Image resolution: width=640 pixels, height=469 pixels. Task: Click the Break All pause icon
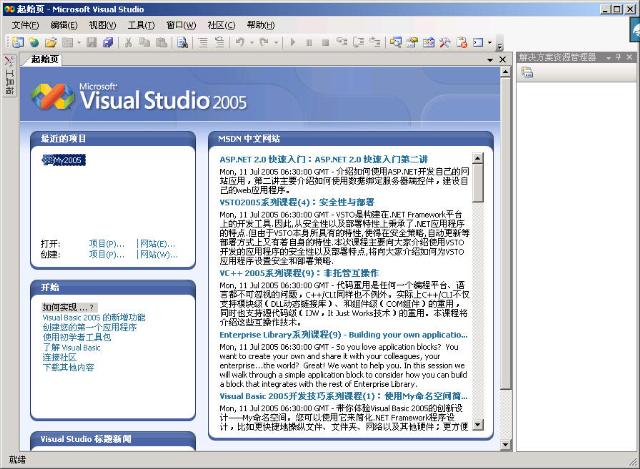pos(309,42)
